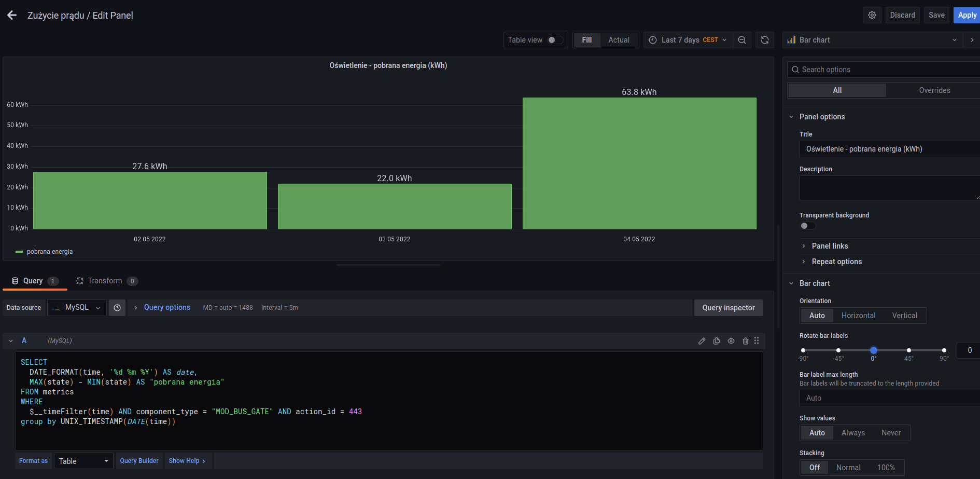Select Actual display mode
980x479 pixels.
point(619,40)
